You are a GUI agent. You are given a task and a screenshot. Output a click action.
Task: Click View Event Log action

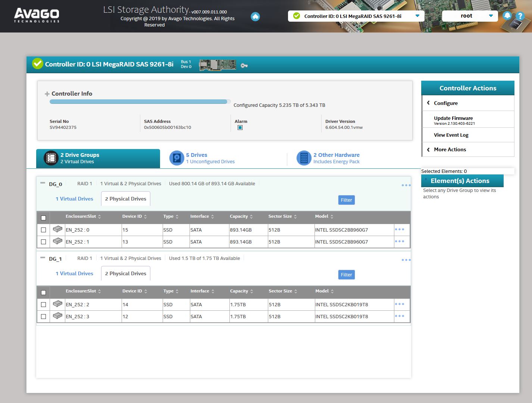click(x=451, y=135)
